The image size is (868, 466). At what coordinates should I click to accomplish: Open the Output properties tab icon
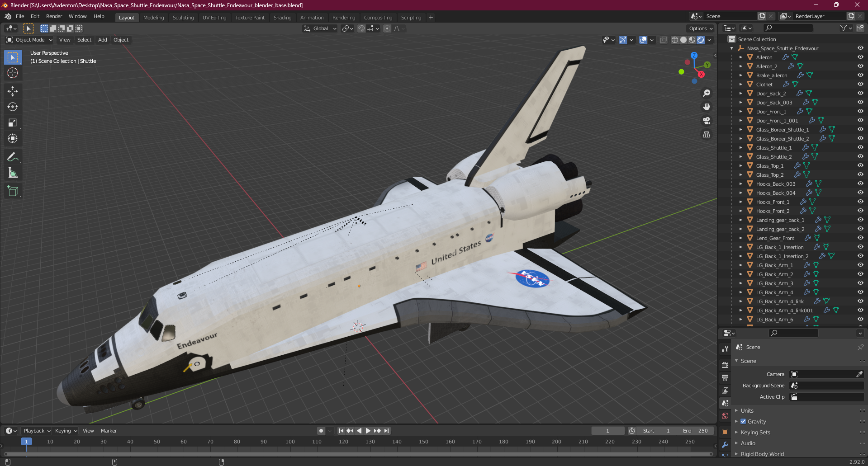click(725, 377)
